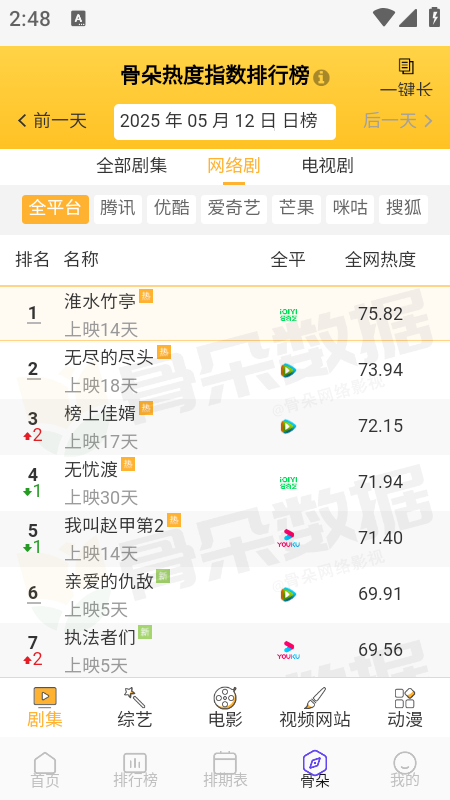Image resolution: width=450 pixels, height=800 pixels.
Task: Go to 后一天 with right chevron
Action: [398, 121]
